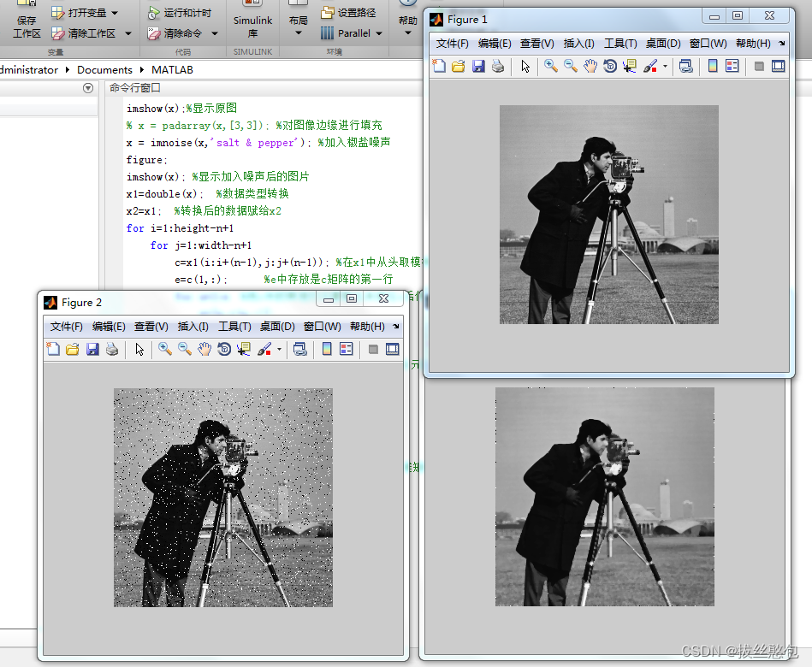
Task: Print figure icon in Figure 2 toolbar
Action: pyautogui.click(x=112, y=349)
